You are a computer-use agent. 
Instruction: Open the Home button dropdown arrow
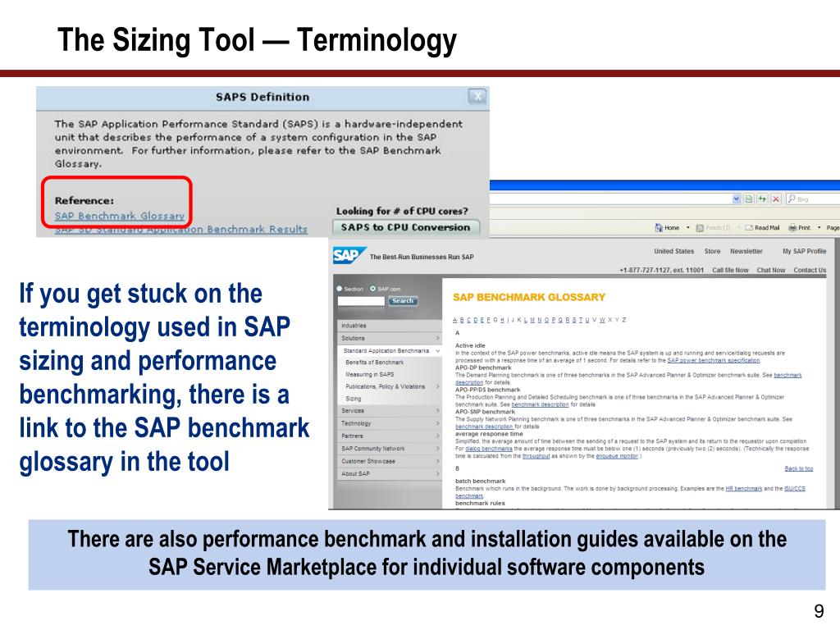click(x=688, y=228)
